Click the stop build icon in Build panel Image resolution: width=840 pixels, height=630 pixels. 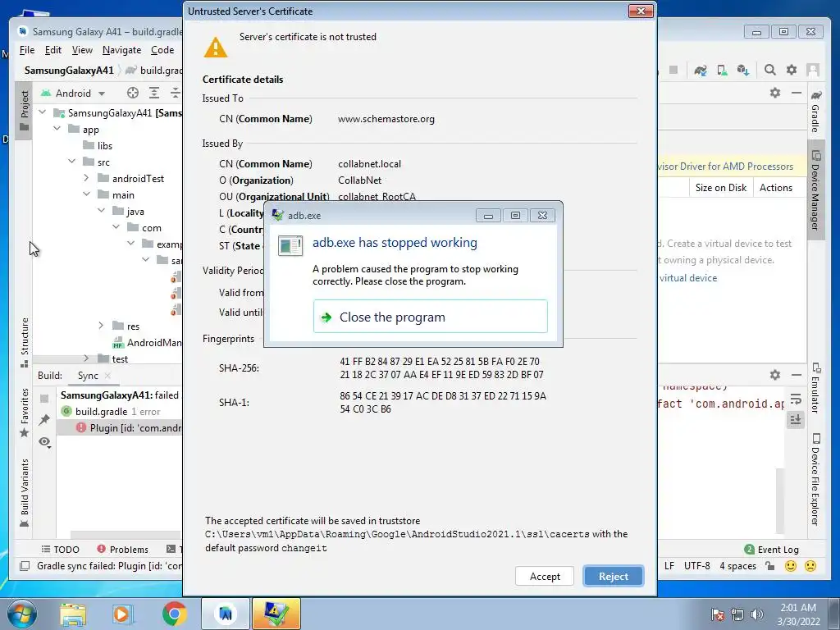(x=44, y=398)
